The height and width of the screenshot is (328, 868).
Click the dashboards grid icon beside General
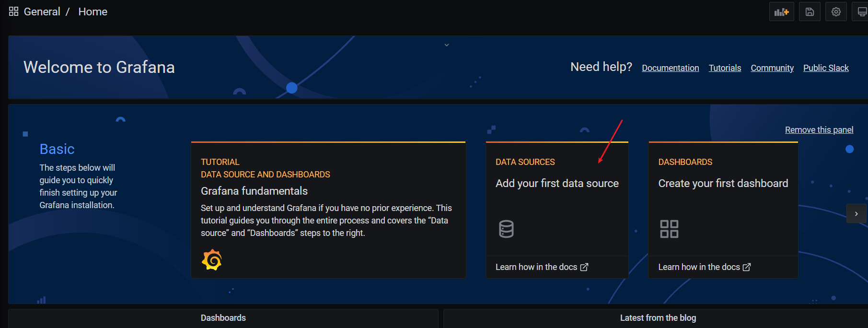pyautogui.click(x=13, y=12)
